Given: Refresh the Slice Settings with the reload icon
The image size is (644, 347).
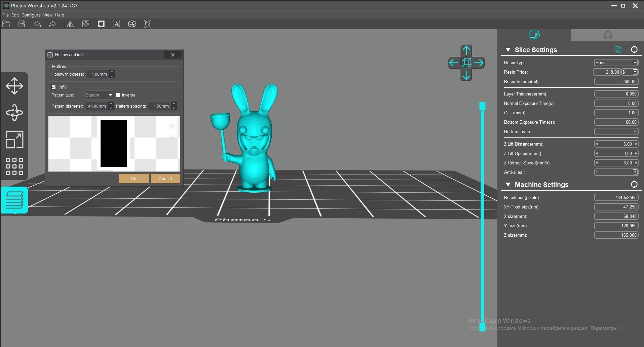Looking at the screenshot, I should click(x=634, y=49).
